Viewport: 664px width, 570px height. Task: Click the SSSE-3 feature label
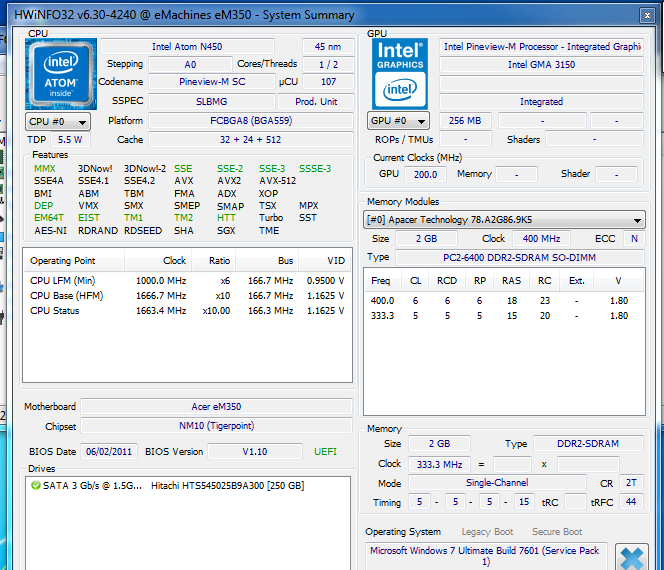315,169
